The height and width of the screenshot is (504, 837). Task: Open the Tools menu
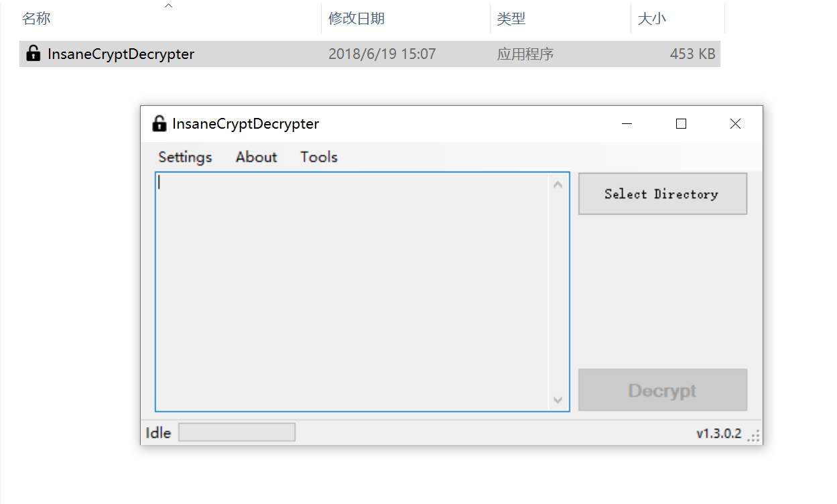tap(319, 157)
